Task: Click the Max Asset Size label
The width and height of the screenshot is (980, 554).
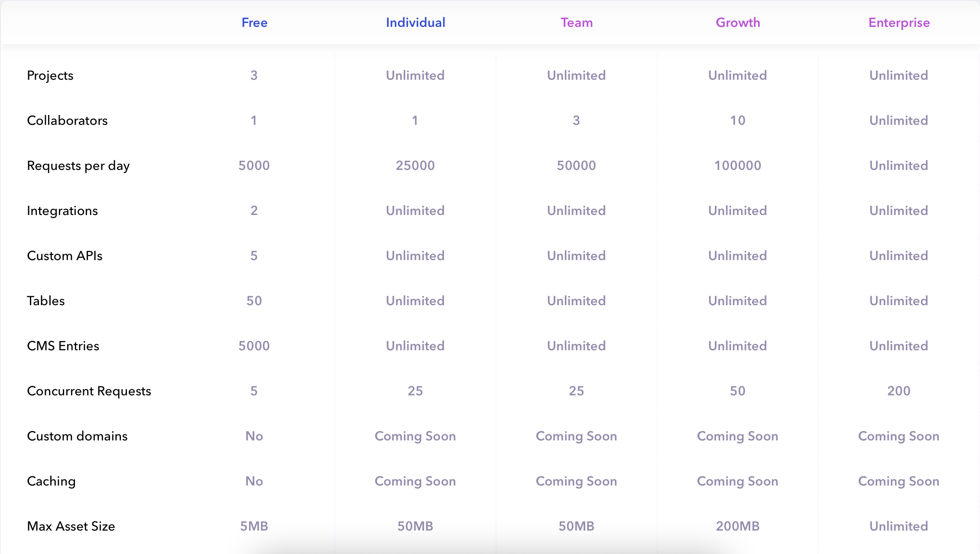Action: pyautogui.click(x=71, y=526)
